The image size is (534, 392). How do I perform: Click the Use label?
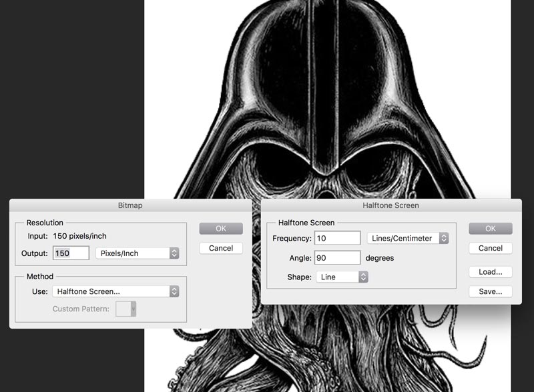pyautogui.click(x=40, y=291)
